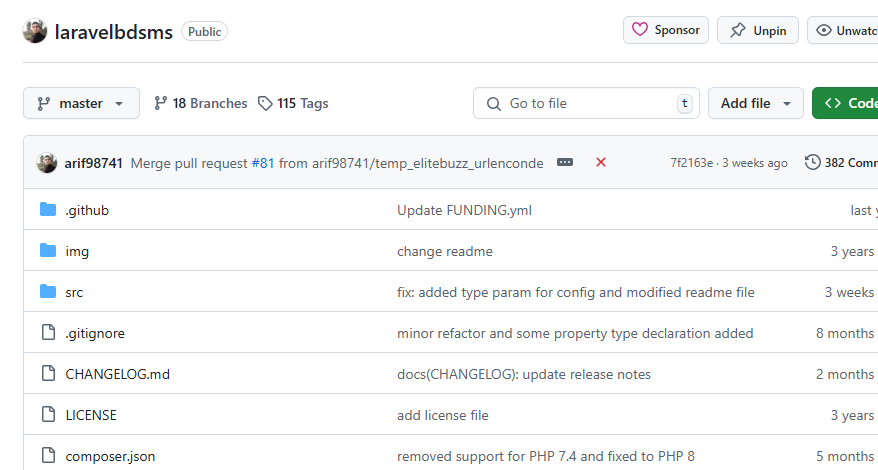Click the Unpin repository button
This screenshot has width=878, height=470.
click(x=758, y=30)
